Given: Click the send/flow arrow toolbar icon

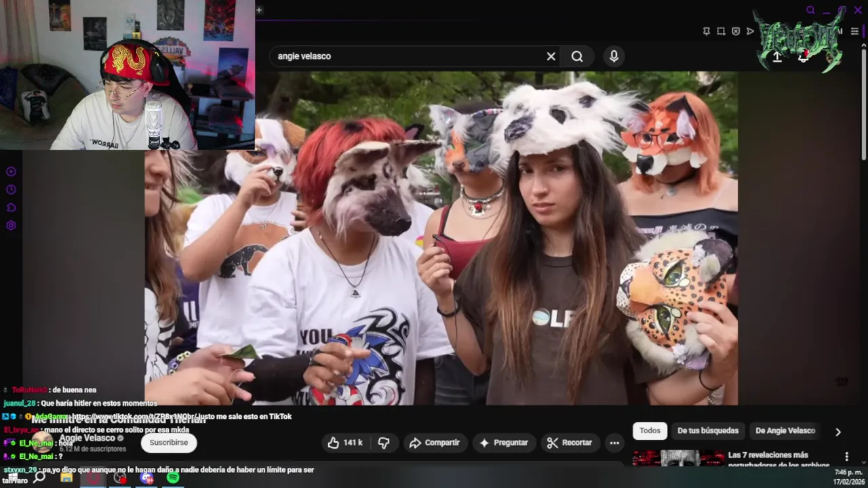Looking at the screenshot, I should click(750, 31).
